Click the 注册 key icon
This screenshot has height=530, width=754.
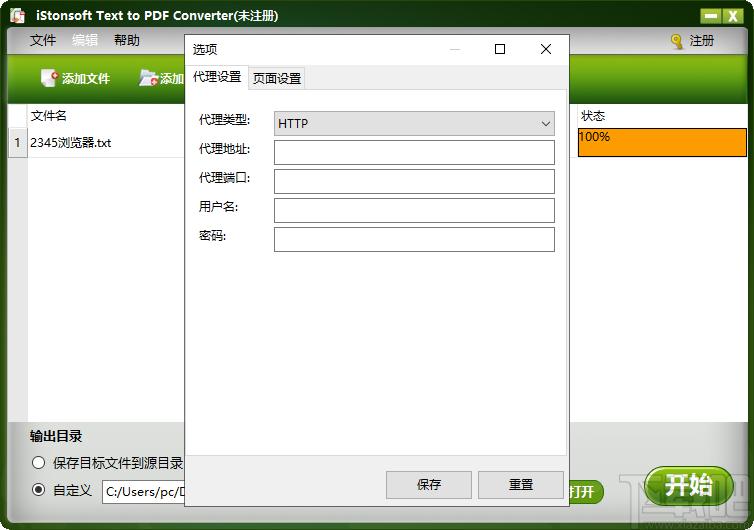[x=677, y=41]
